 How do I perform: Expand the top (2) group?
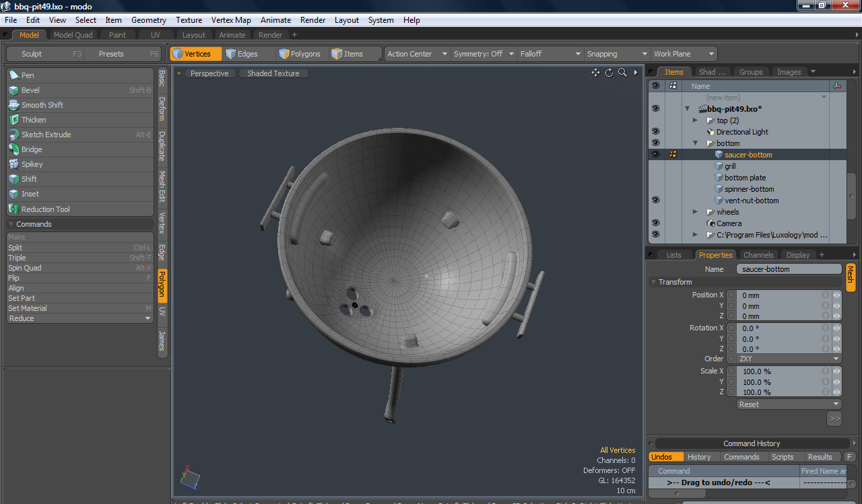point(696,120)
